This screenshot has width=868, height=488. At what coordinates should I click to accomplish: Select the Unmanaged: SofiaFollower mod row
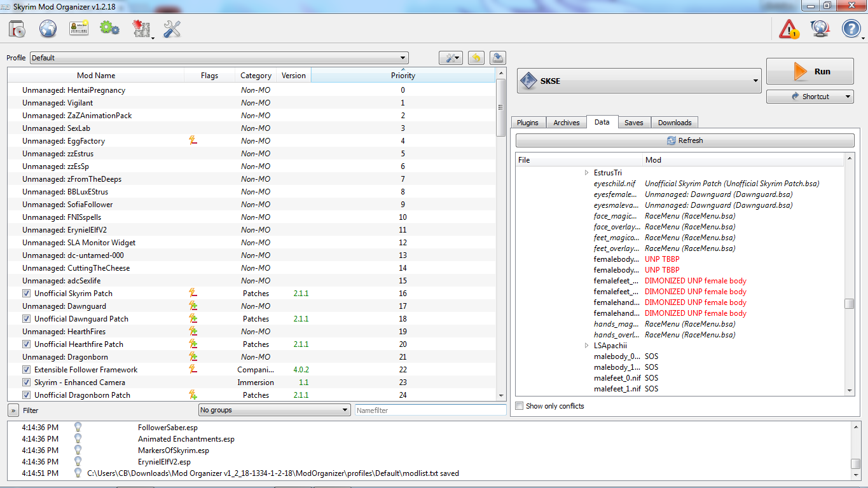[251, 205]
